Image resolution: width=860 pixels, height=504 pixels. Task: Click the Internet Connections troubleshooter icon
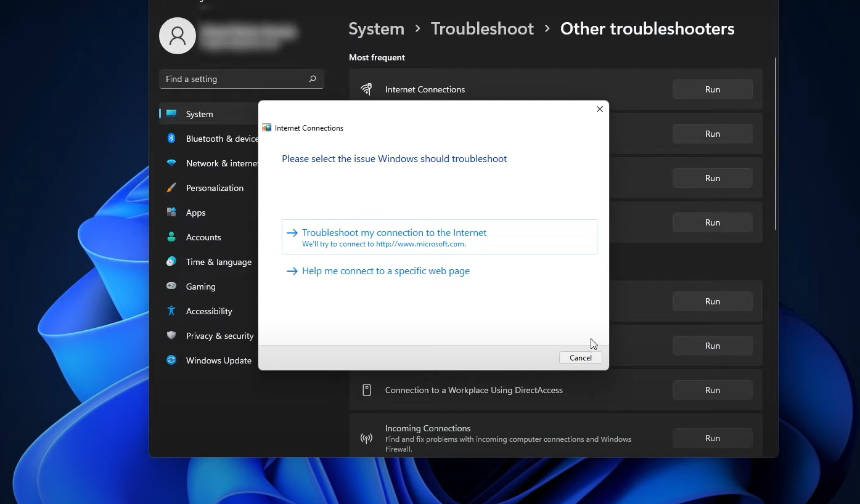366,89
